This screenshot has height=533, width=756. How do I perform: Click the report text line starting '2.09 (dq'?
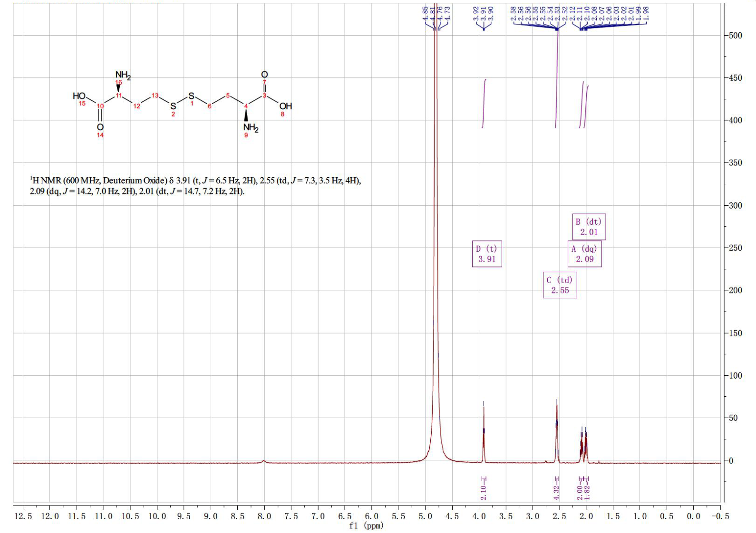(x=137, y=191)
